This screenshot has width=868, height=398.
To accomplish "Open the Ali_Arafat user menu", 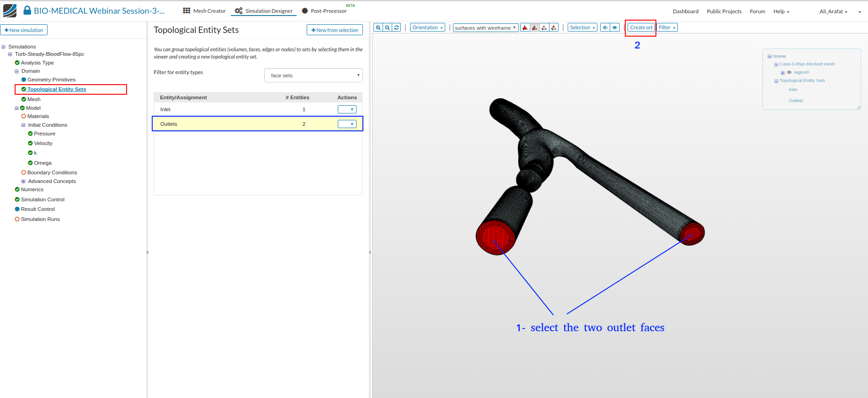I will tap(833, 11).
